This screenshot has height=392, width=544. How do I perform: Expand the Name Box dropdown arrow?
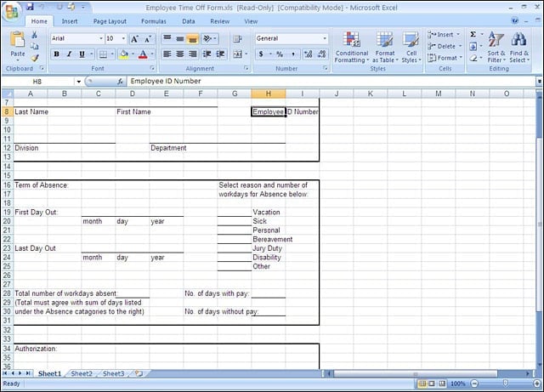[79, 82]
